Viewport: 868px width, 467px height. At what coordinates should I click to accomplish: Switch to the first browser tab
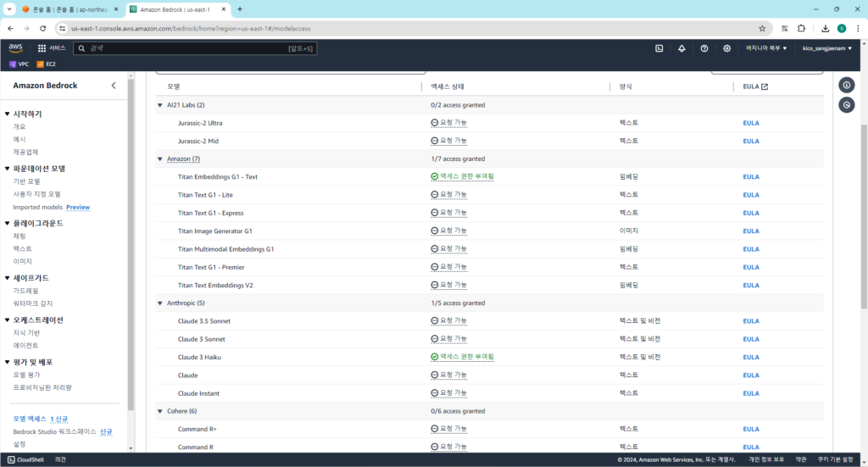(x=70, y=9)
